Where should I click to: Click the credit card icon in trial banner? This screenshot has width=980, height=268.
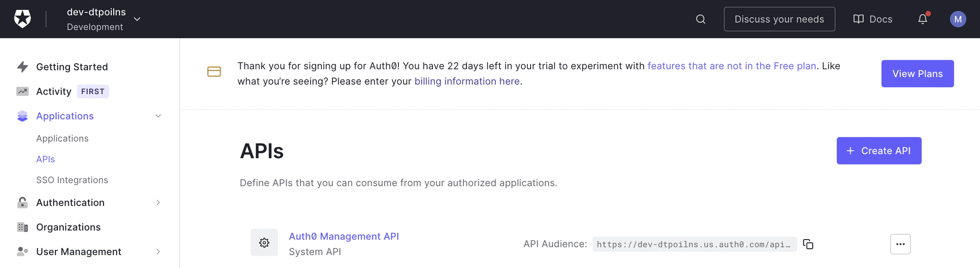pyautogui.click(x=214, y=72)
